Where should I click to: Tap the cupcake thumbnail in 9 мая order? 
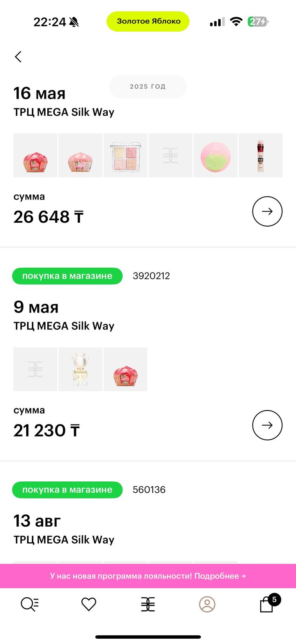[125, 369]
